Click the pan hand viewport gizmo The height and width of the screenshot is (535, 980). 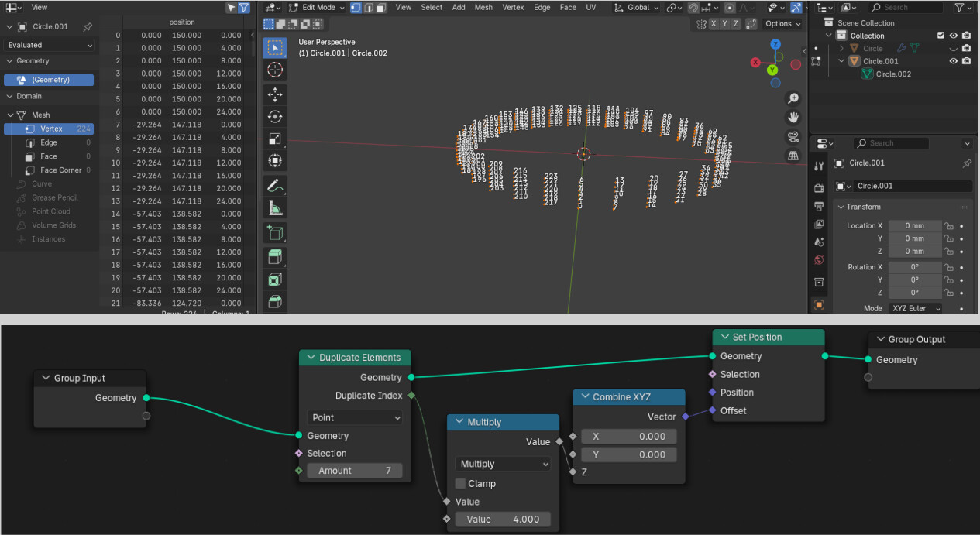click(x=793, y=118)
